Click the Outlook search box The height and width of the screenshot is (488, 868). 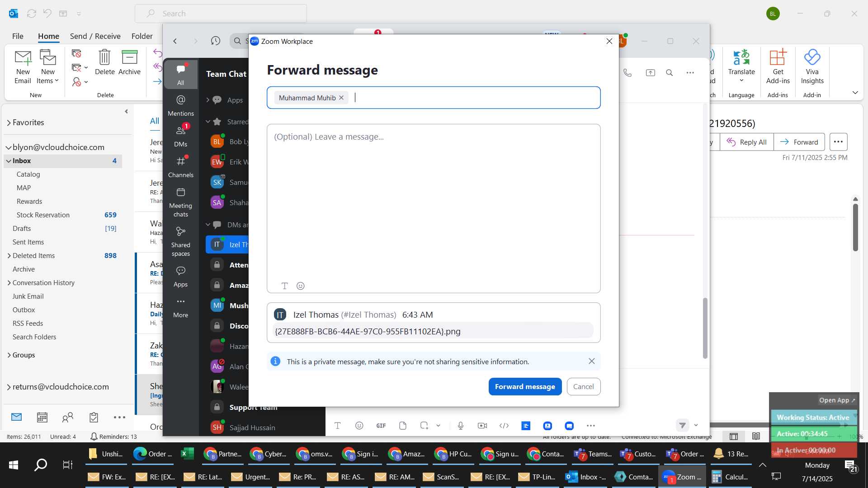[221, 14]
